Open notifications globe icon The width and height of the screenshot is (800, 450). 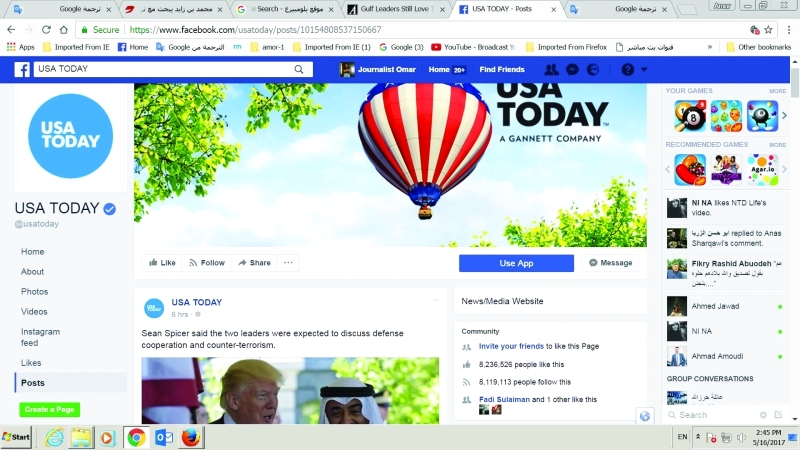[x=593, y=69]
